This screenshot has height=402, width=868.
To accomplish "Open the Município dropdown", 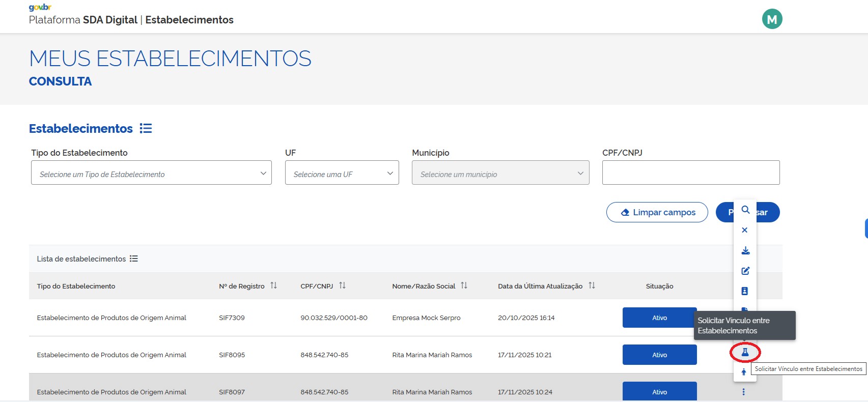I will point(500,173).
